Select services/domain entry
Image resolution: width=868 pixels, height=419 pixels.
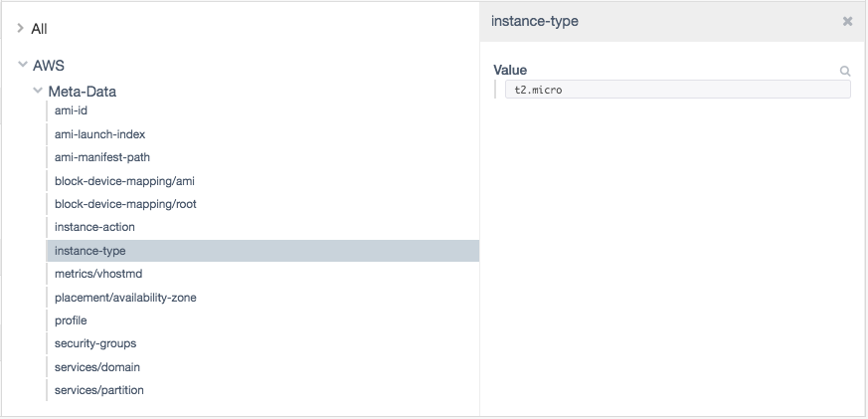coord(262,367)
